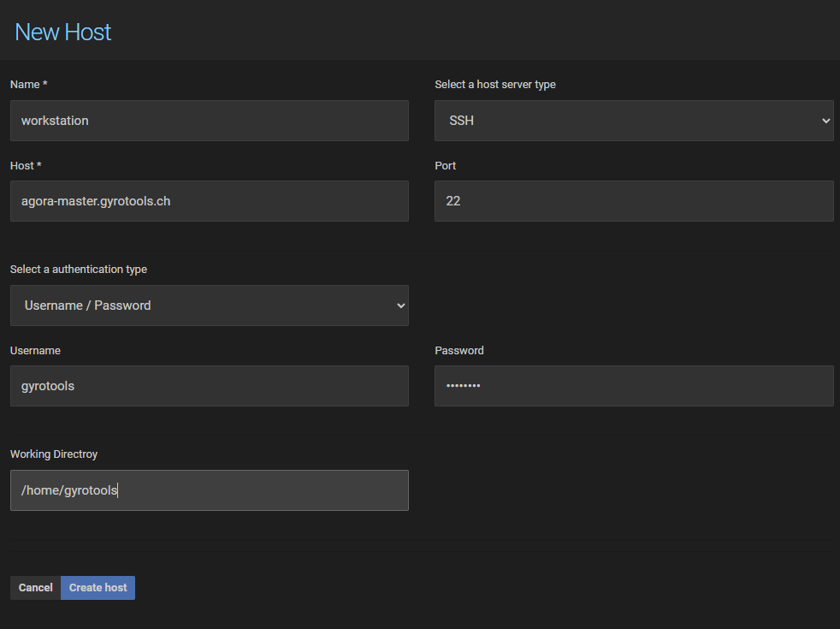The width and height of the screenshot is (840, 629).
Task: Click the Working Directroy label
Action: [x=54, y=454]
